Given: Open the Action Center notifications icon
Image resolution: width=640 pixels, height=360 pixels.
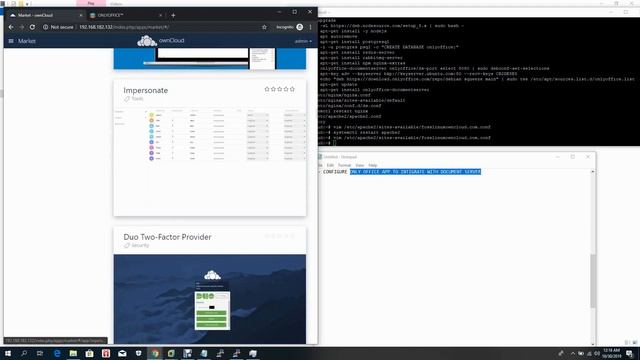Looking at the screenshot, I should coord(630,353).
